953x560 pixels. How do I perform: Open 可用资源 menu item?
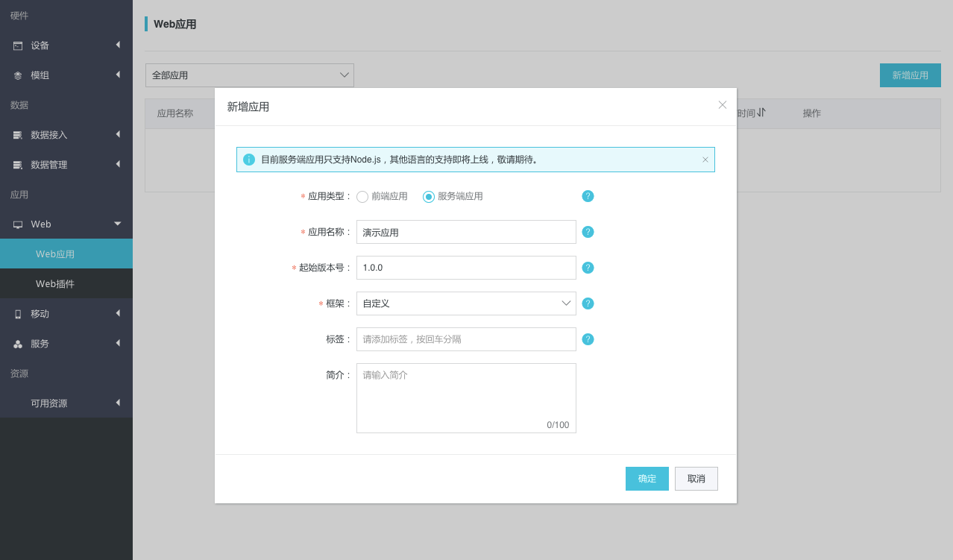click(66, 403)
